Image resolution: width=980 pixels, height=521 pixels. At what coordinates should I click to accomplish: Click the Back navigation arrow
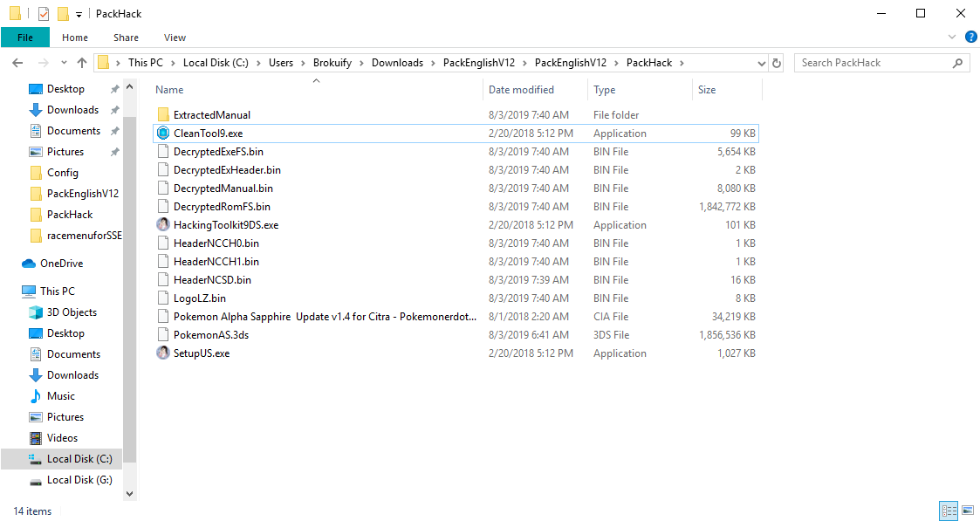coord(17,63)
